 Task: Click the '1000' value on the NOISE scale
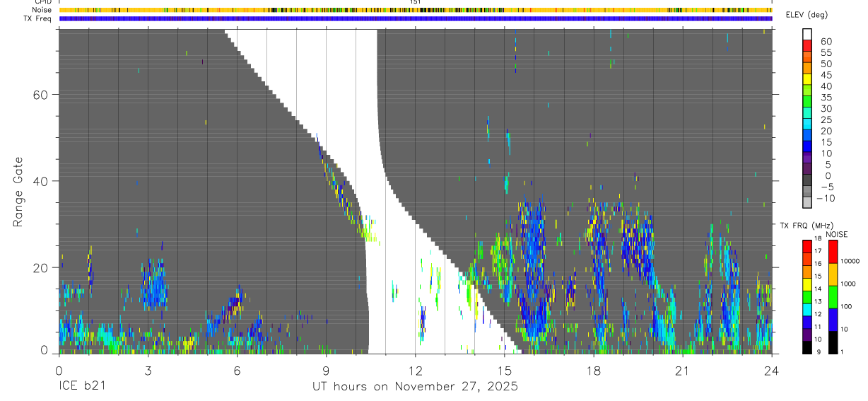[848, 283]
